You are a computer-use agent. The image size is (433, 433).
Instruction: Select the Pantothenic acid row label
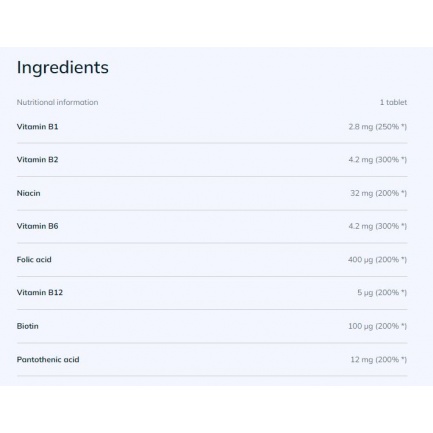tap(48, 360)
